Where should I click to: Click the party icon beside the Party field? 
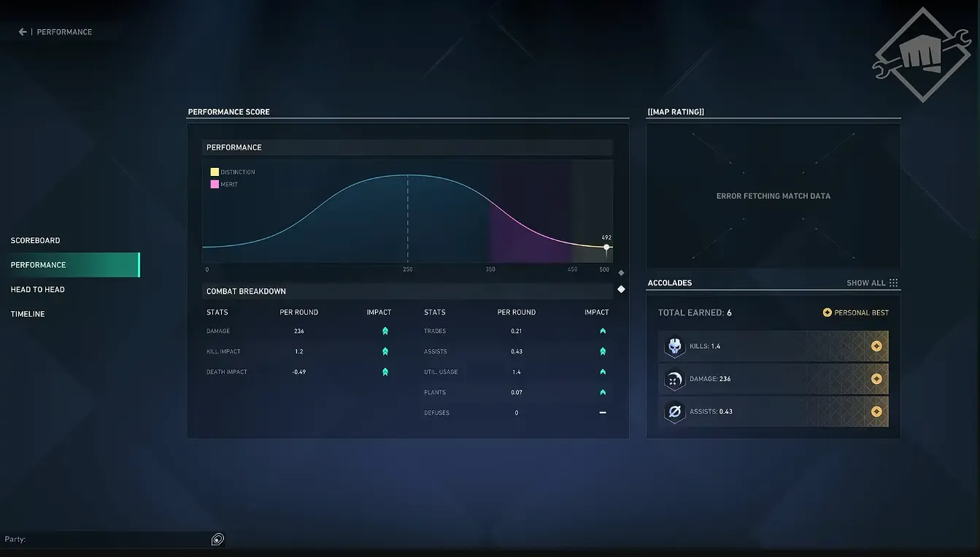pos(217,539)
